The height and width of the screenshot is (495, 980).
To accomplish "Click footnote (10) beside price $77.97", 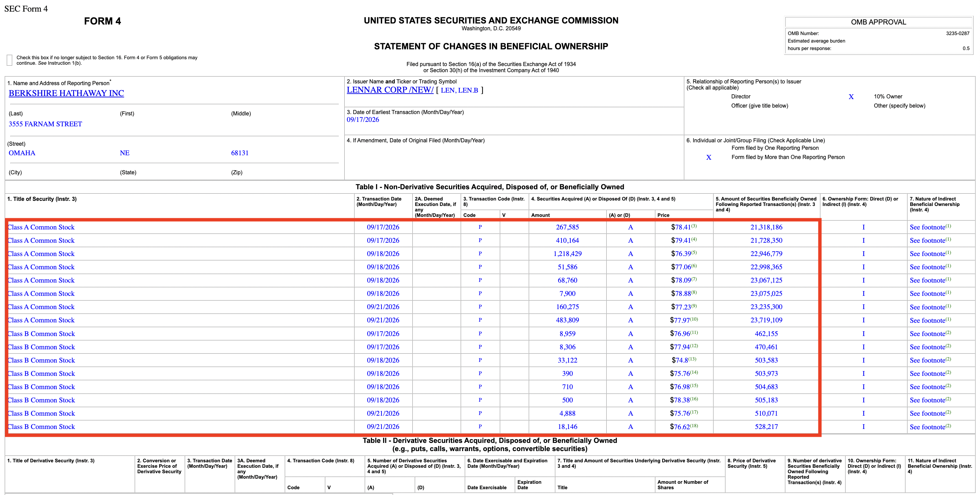I will 694,319.
